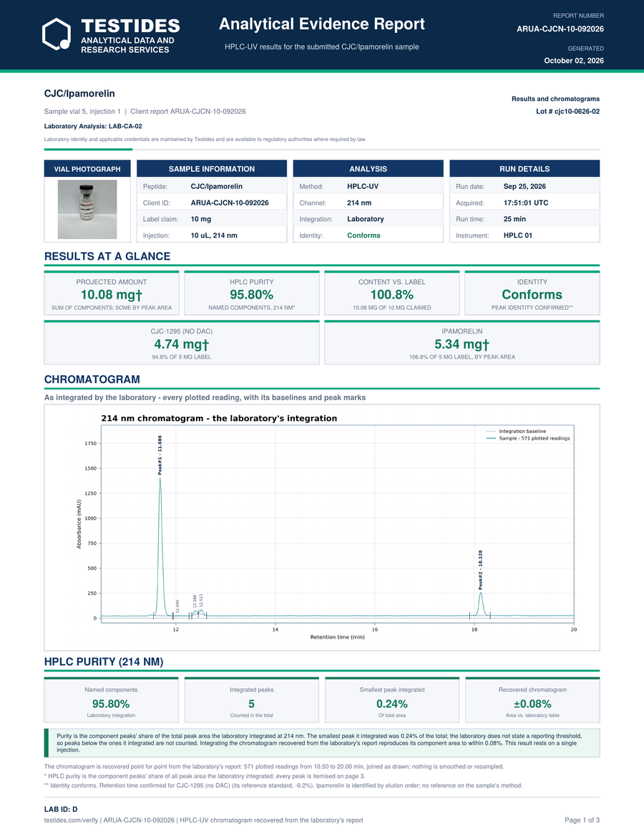Click Run time value 25 min
The height and width of the screenshot is (834, 644).
coord(514,219)
